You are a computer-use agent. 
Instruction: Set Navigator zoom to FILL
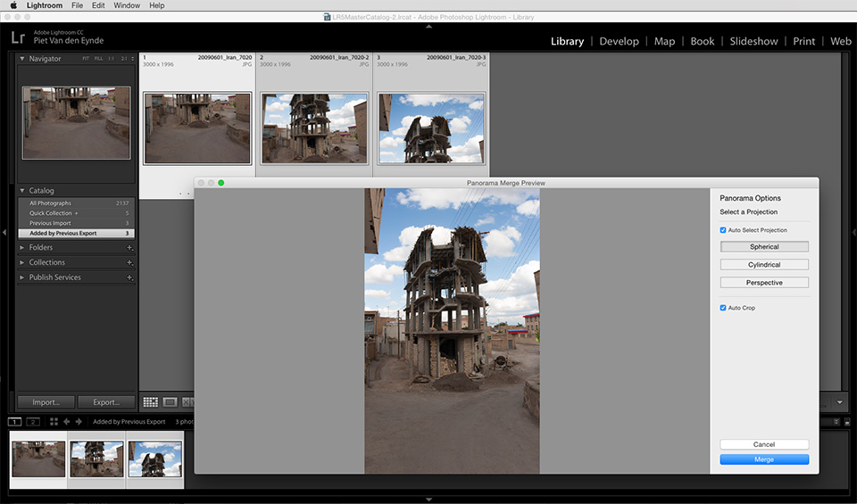(98, 58)
